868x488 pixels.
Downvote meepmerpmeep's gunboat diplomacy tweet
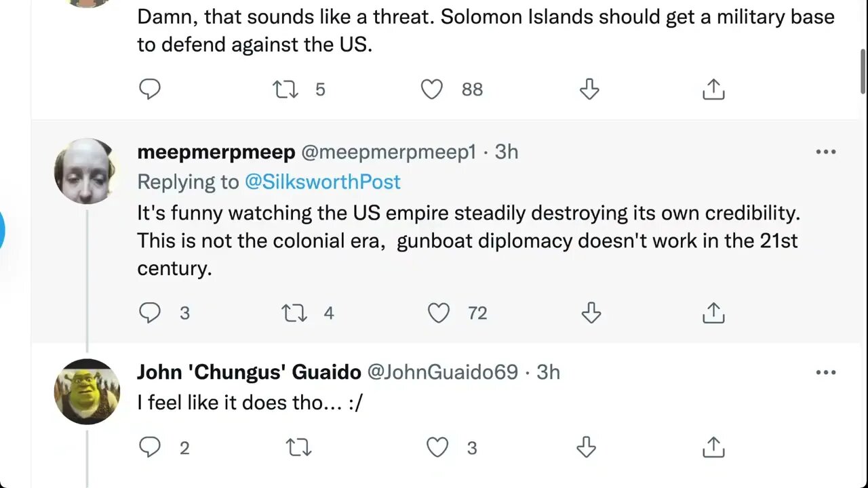pos(591,312)
